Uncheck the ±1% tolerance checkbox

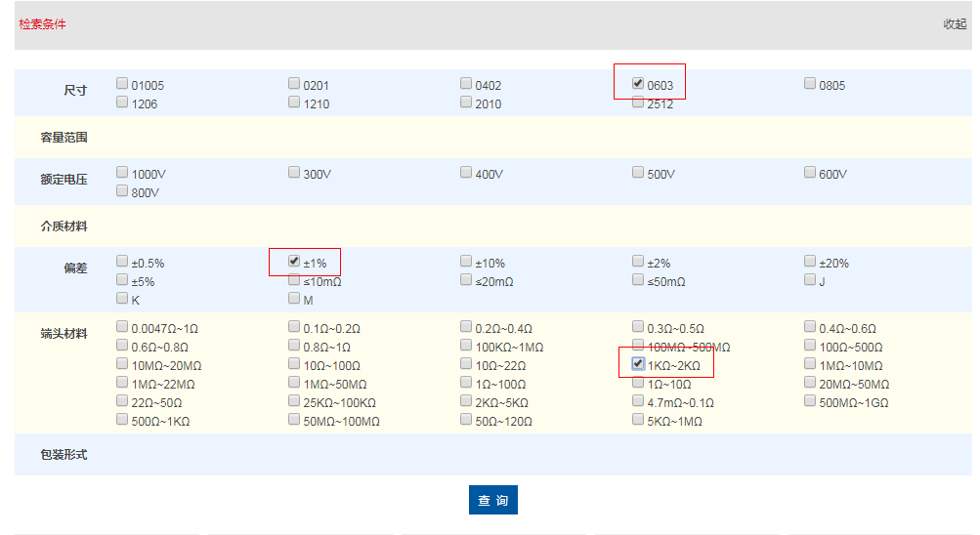pyautogui.click(x=294, y=262)
